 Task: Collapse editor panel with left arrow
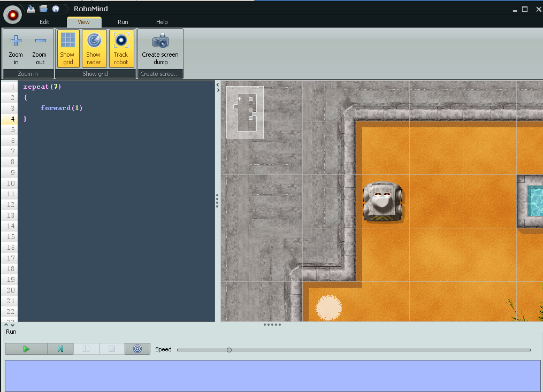[218, 84]
